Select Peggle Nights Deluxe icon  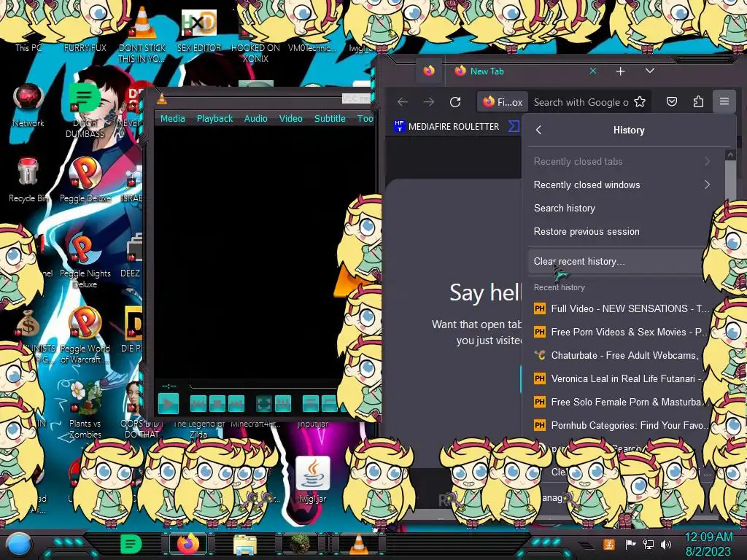point(85,261)
